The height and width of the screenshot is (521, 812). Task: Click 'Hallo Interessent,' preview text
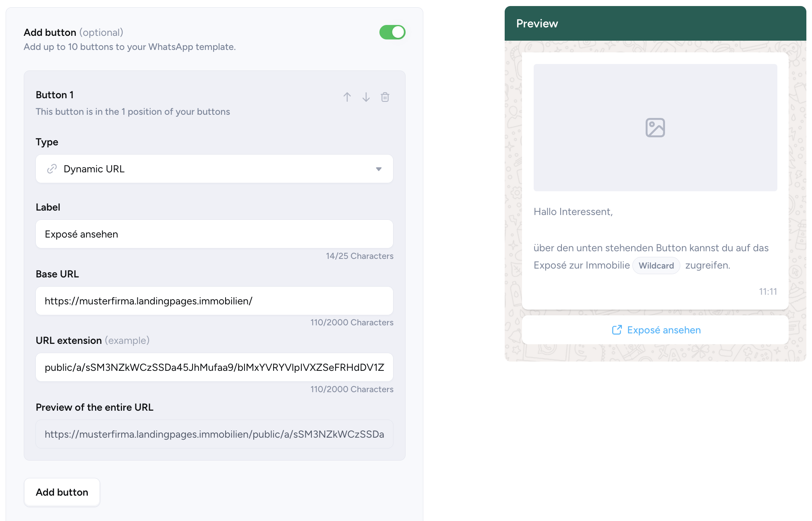[573, 212]
